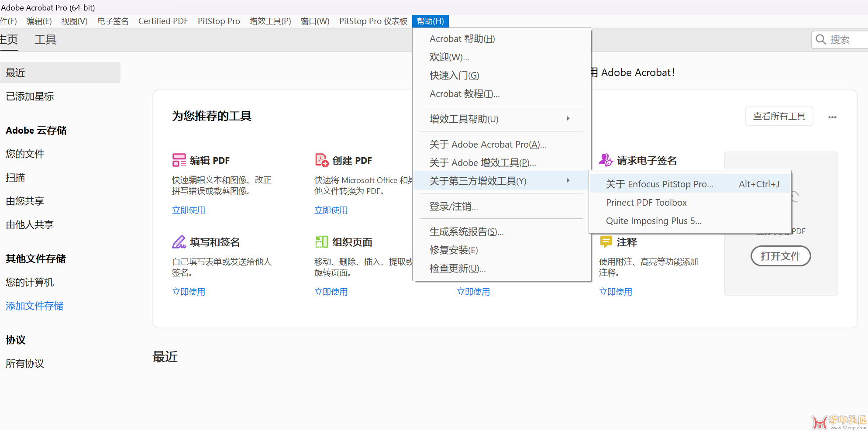Choose 关于 Adobe 增效工具(P)... entry

(502, 163)
